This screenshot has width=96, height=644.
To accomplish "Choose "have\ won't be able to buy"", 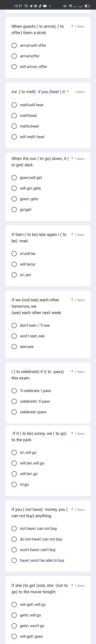I will click(14, 561).
